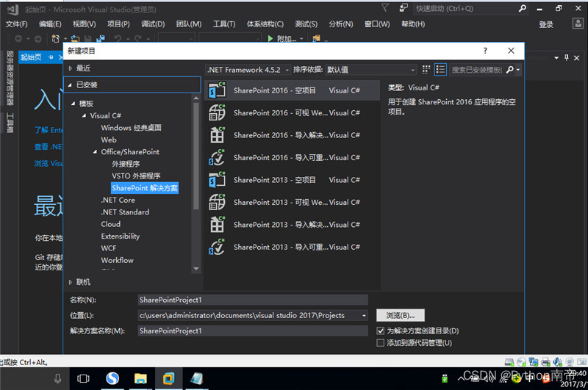Click the save all toolbar icon
588x390 pixels.
click(101, 38)
